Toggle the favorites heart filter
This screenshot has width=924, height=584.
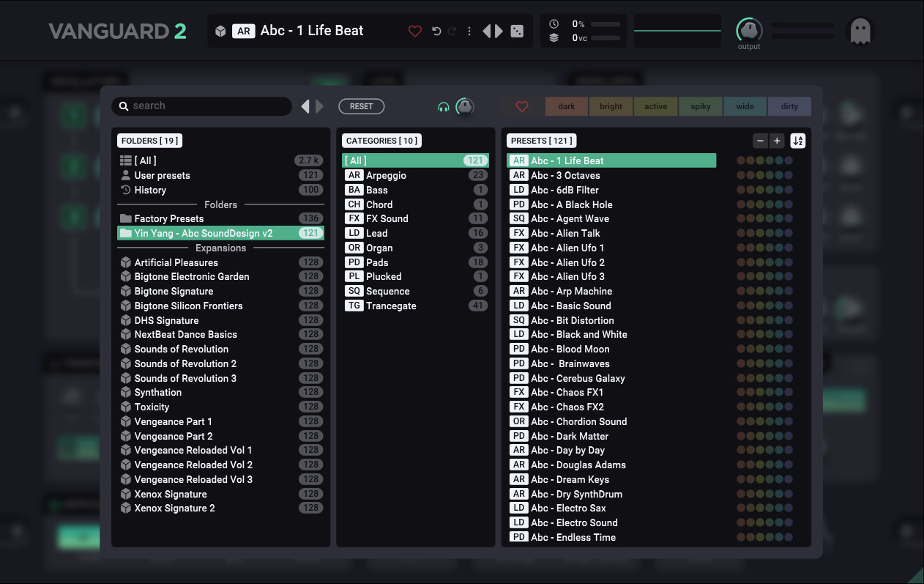pyautogui.click(x=522, y=106)
